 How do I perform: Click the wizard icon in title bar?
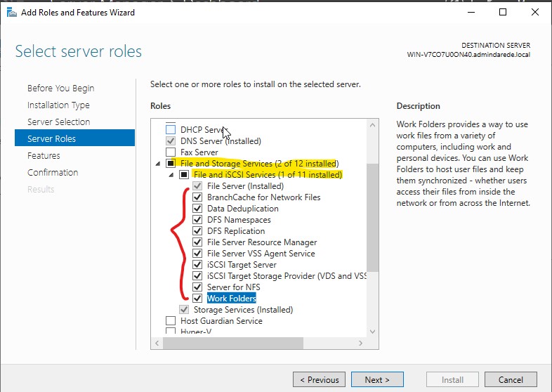point(12,13)
